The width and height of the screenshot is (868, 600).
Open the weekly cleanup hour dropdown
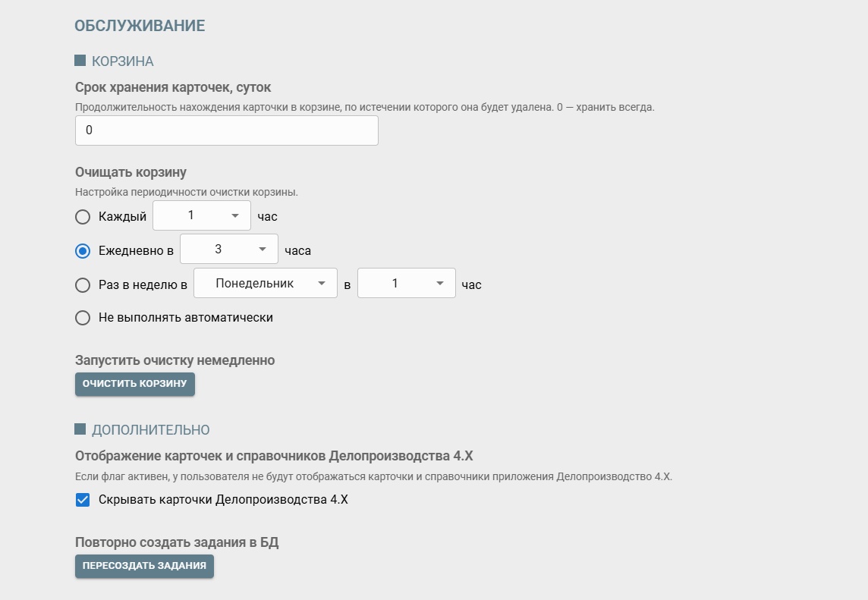pyautogui.click(x=406, y=282)
